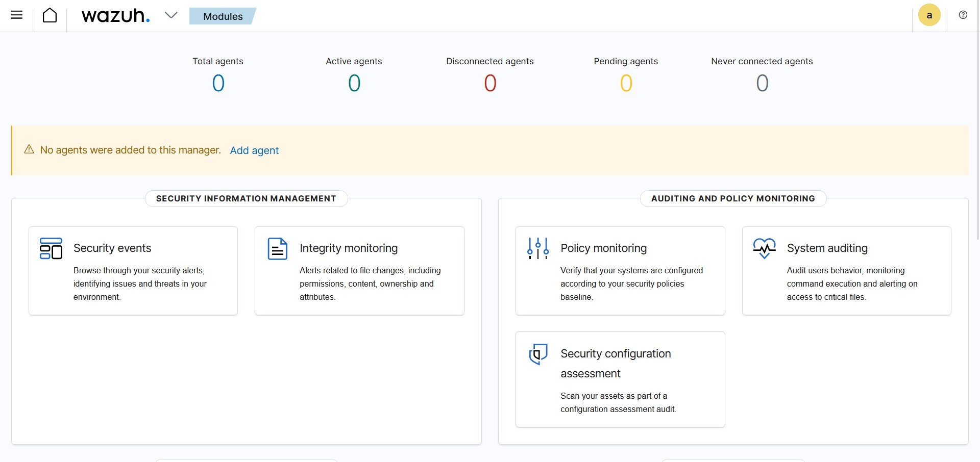Viewport: 980px width, 462px height.
Task: Click the Security configuration assessment shield icon
Action: [x=538, y=354]
